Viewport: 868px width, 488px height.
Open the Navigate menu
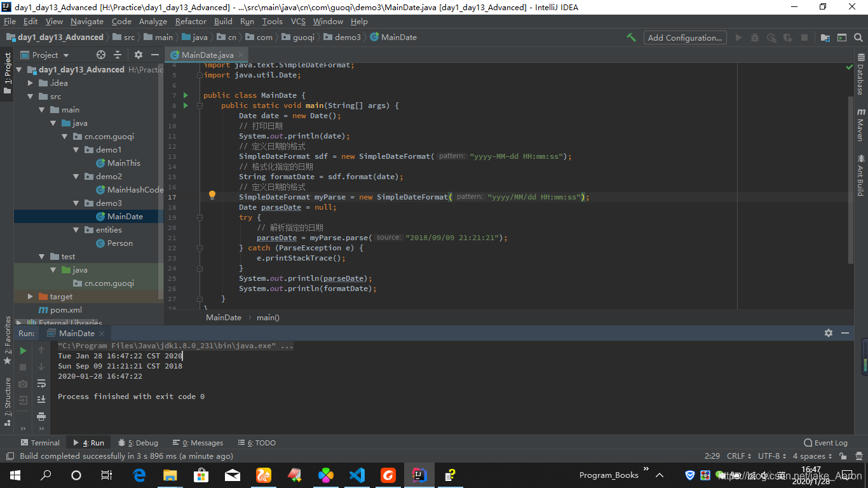(x=87, y=21)
